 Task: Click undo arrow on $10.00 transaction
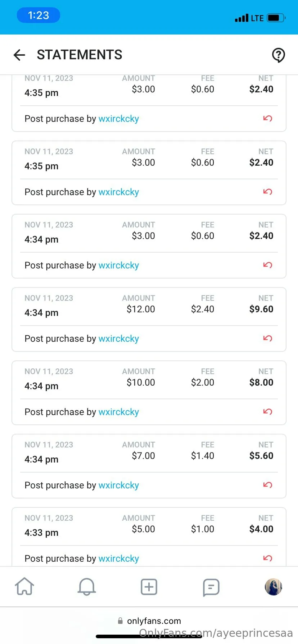tap(267, 411)
